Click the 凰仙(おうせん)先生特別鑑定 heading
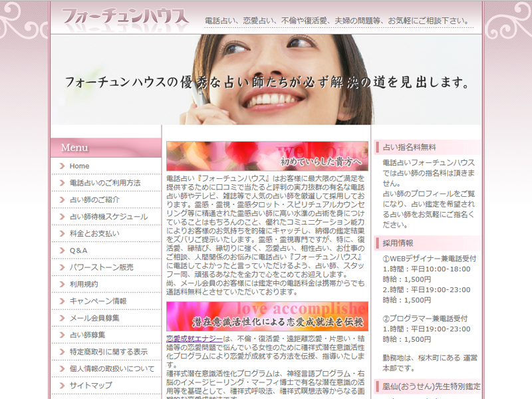Screen dimensions: 532x399 [x=431, y=386]
